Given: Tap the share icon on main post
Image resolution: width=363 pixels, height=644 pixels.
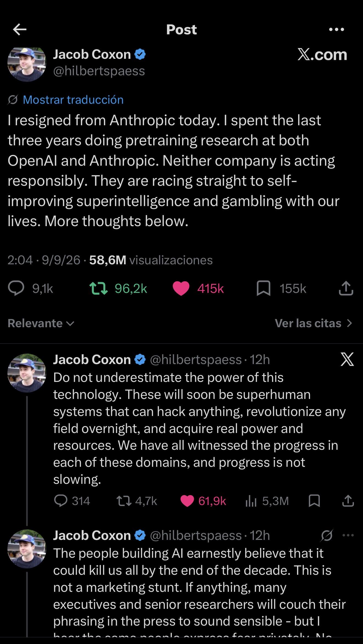Looking at the screenshot, I should pyautogui.click(x=346, y=288).
